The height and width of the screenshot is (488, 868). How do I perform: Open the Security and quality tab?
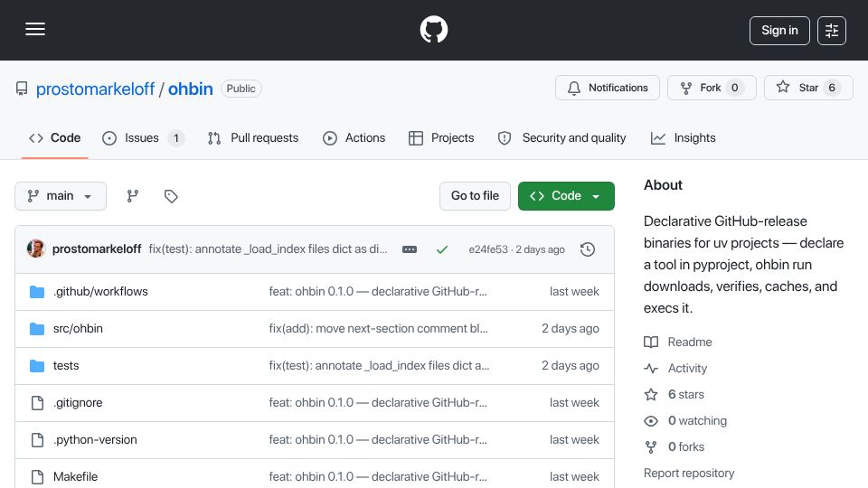(561, 137)
